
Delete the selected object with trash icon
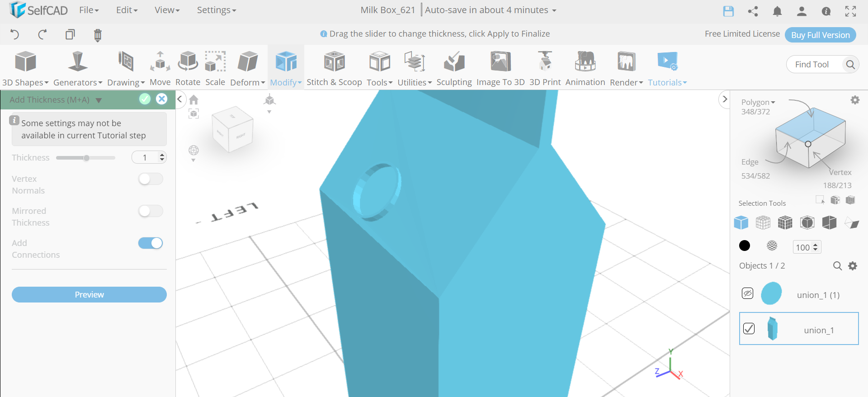click(x=98, y=35)
